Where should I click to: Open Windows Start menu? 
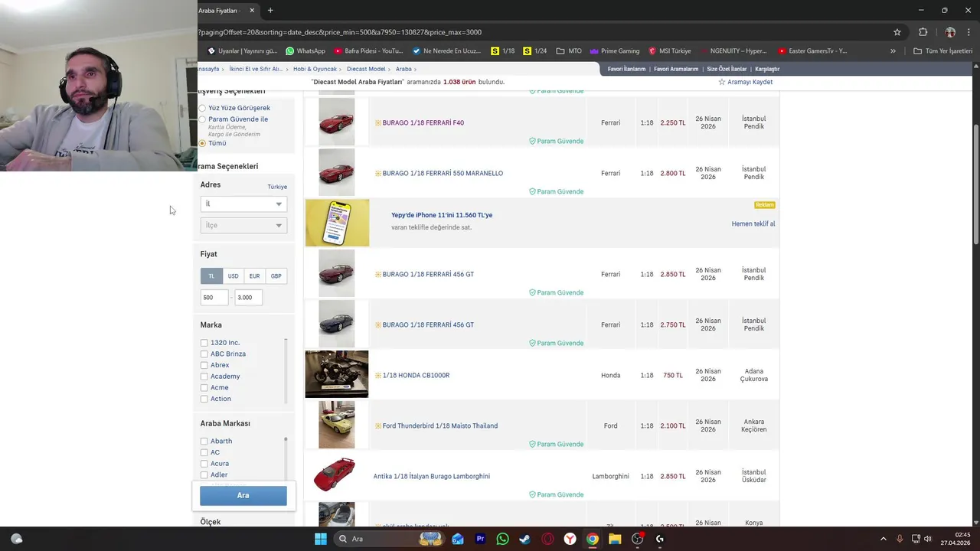point(321,539)
